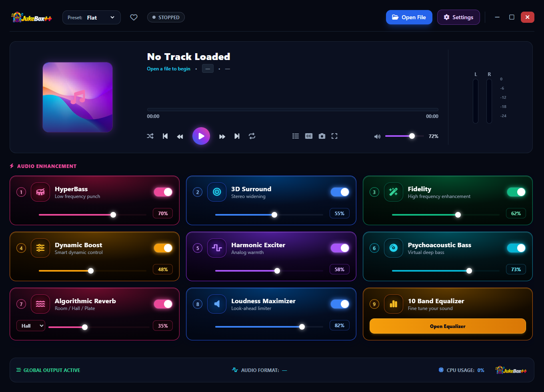Click the 3D Surround target icon
Image resolution: width=544 pixels, height=392 pixels.
click(x=217, y=192)
